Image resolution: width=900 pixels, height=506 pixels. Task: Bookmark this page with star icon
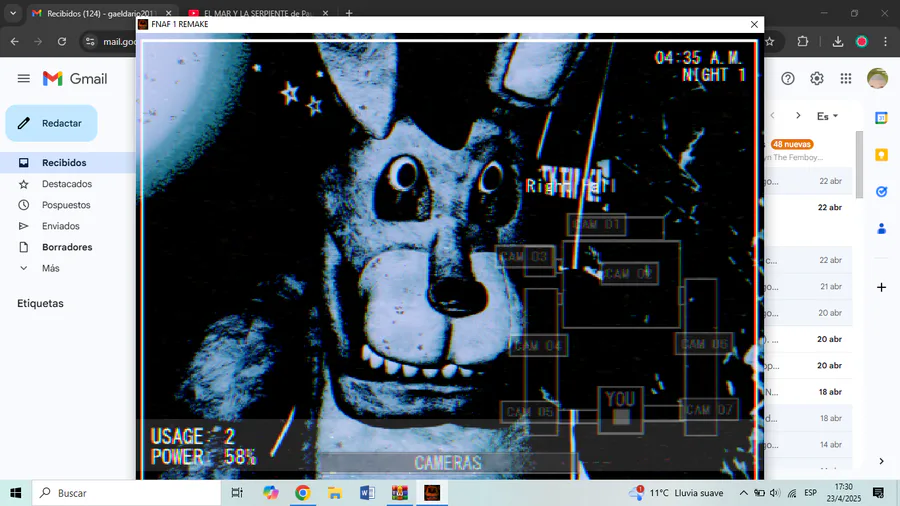[x=770, y=41]
